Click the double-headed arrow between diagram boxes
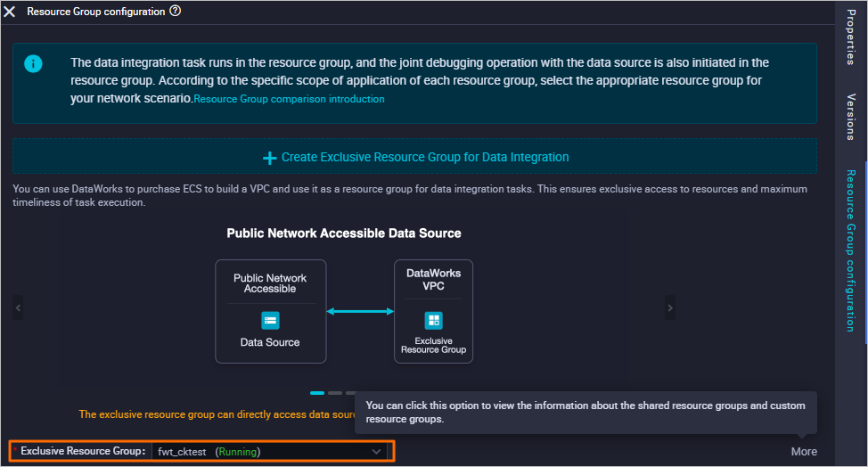The image size is (868, 467). pos(360,312)
